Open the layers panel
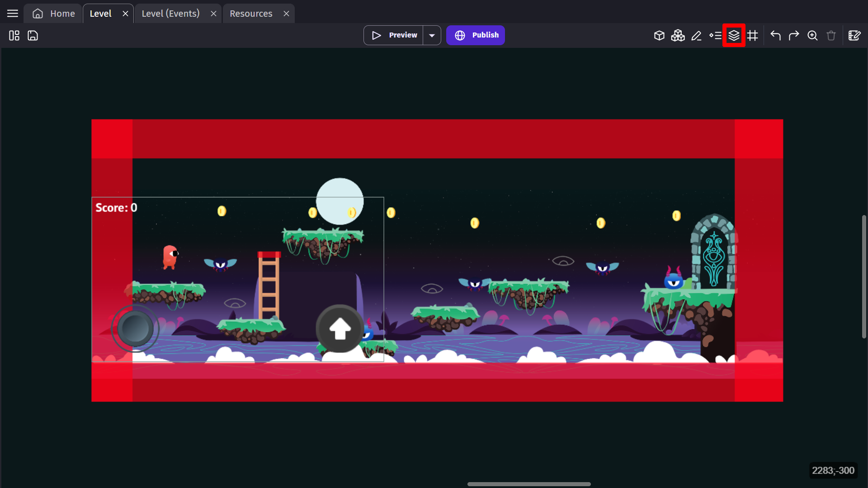The width and height of the screenshot is (868, 488). point(734,35)
